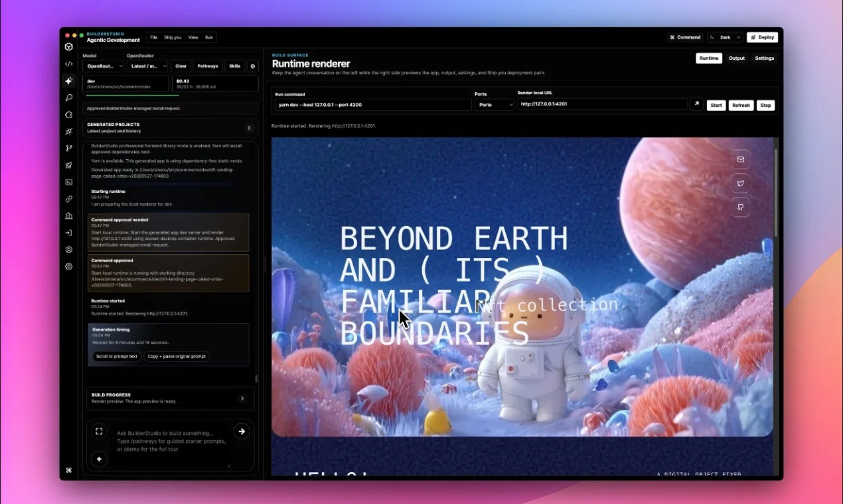Open the Ship.you menu
Viewport: 843px width, 504px height.
click(173, 37)
